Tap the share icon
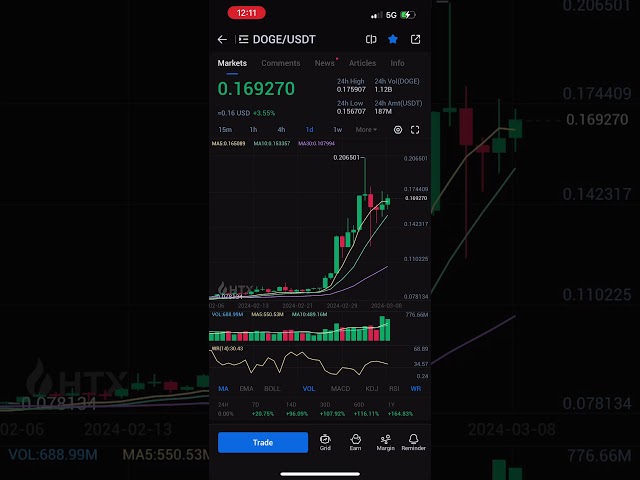Viewport: 640px width, 480px height. (415, 39)
